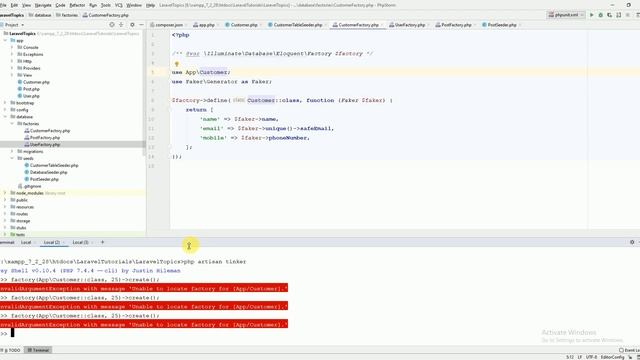
Task: Open the VCS menu
Action: pyautogui.click(x=118, y=5)
